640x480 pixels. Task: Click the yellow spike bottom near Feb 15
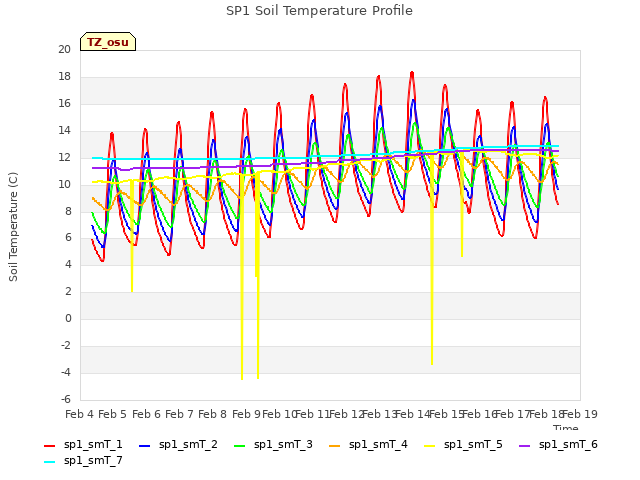tap(462, 254)
